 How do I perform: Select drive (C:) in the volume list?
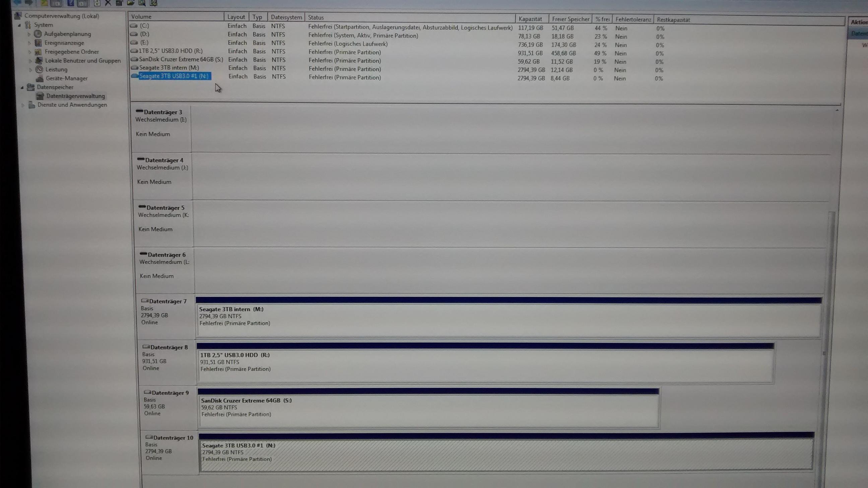(144, 25)
